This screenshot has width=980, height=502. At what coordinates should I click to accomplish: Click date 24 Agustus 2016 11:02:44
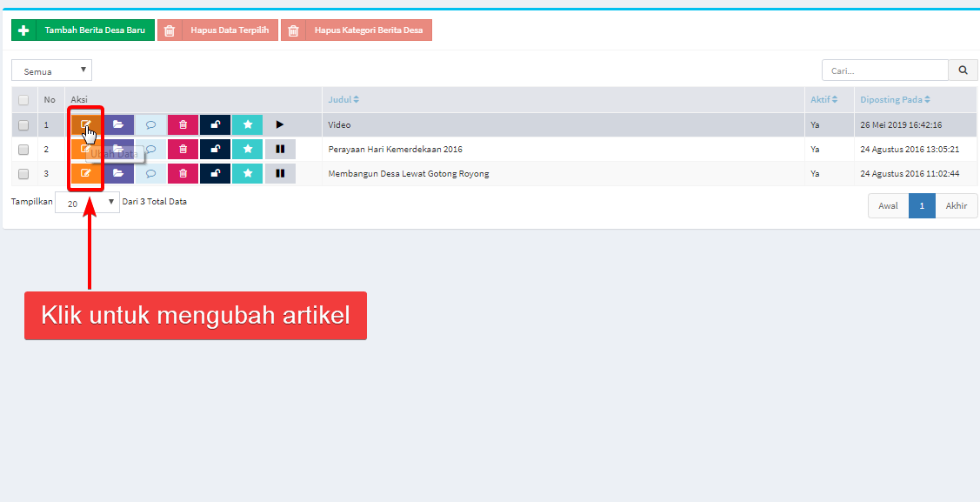click(910, 174)
